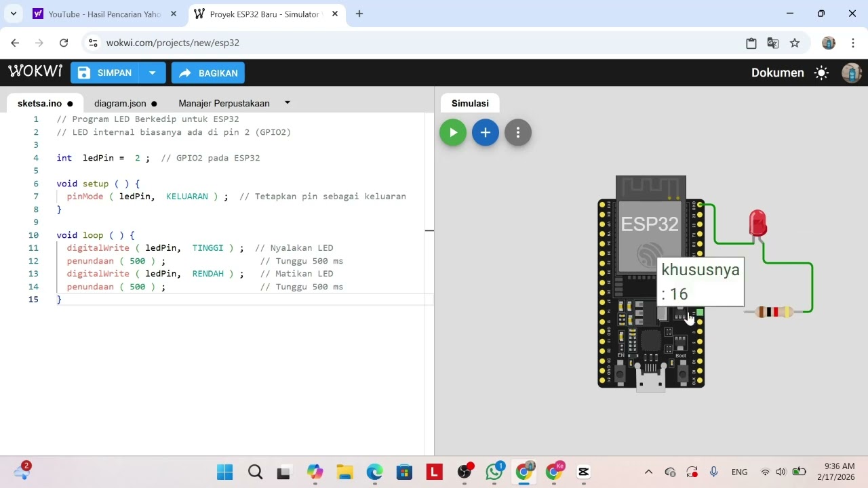Open Copilot from taskbar
Viewport: 868px width, 488px height.
pyautogui.click(x=315, y=472)
